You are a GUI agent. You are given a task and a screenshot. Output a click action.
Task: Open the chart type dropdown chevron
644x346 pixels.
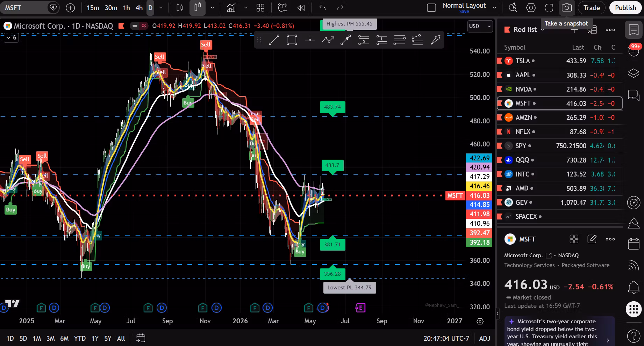[x=212, y=8]
